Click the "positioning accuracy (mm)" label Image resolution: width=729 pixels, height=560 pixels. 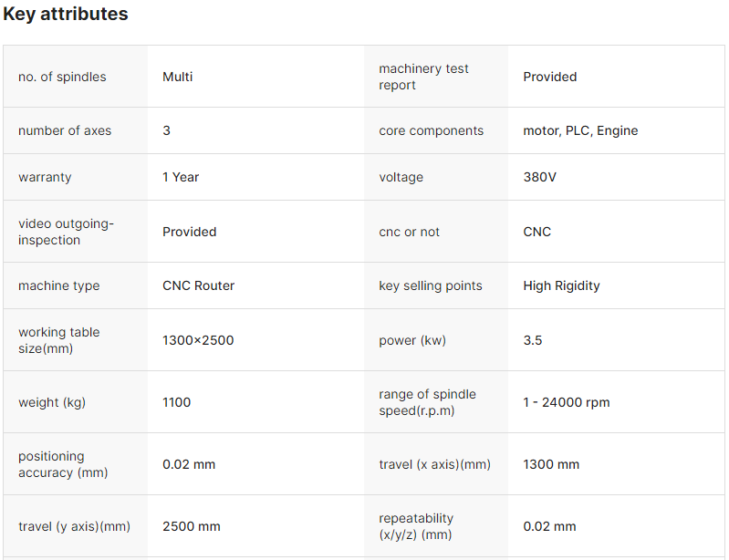[63, 464]
